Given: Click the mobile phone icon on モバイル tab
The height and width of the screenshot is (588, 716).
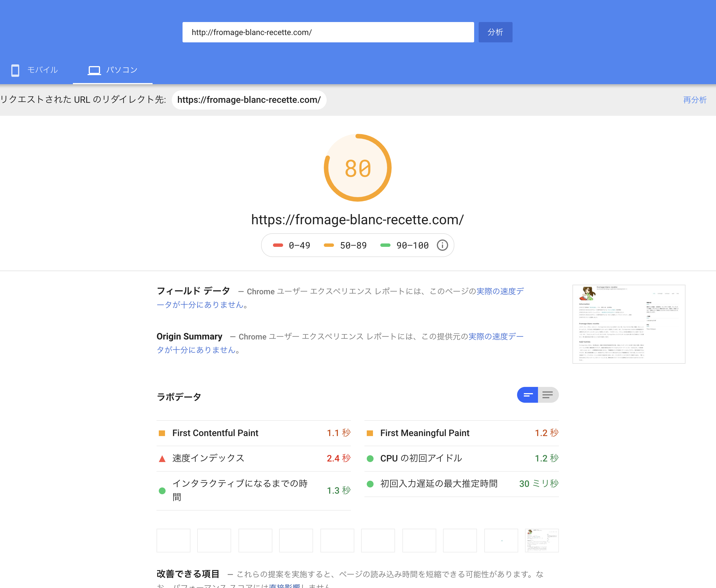Looking at the screenshot, I should 15,70.
